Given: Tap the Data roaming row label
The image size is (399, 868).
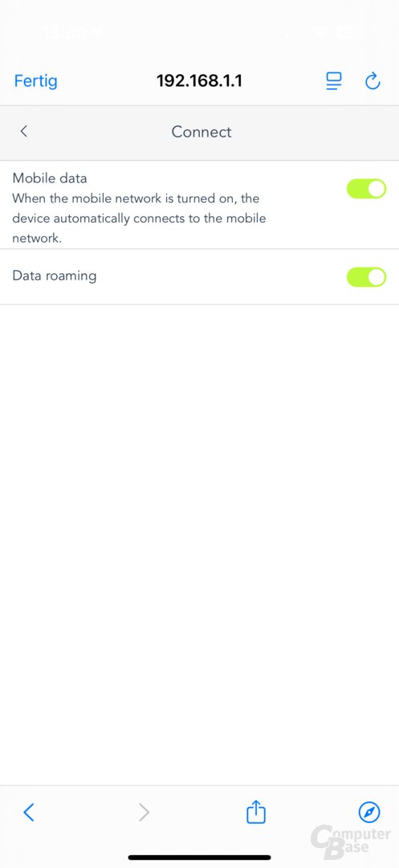Looking at the screenshot, I should point(54,276).
